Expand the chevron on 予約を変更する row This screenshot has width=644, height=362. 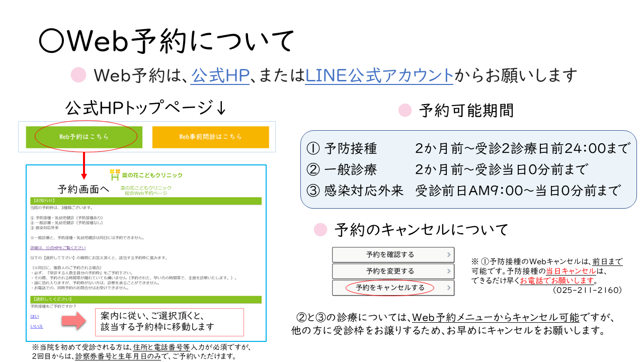coord(449,271)
